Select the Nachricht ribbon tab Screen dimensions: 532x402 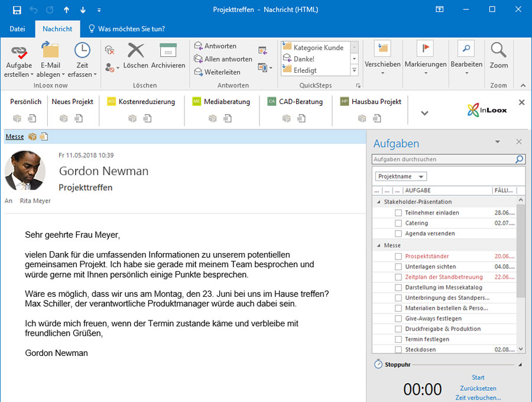pyautogui.click(x=57, y=28)
